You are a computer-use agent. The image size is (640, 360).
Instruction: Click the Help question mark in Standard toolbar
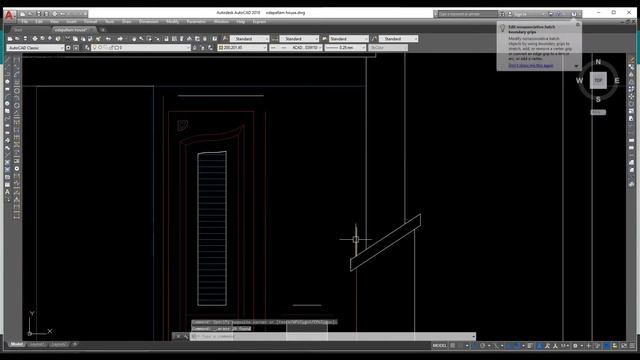coord(215,39)
